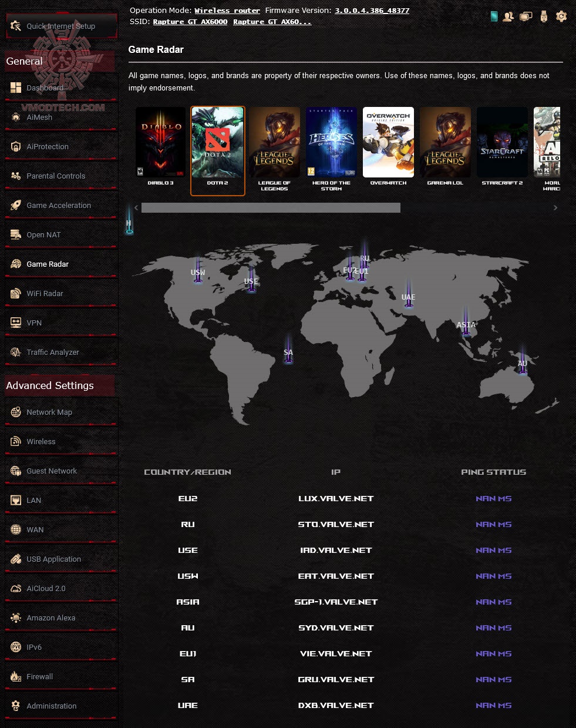The height and width of the screenshot is (728, 576).
Task: Click the Network Map globe icon
Action: coord(16,412)
